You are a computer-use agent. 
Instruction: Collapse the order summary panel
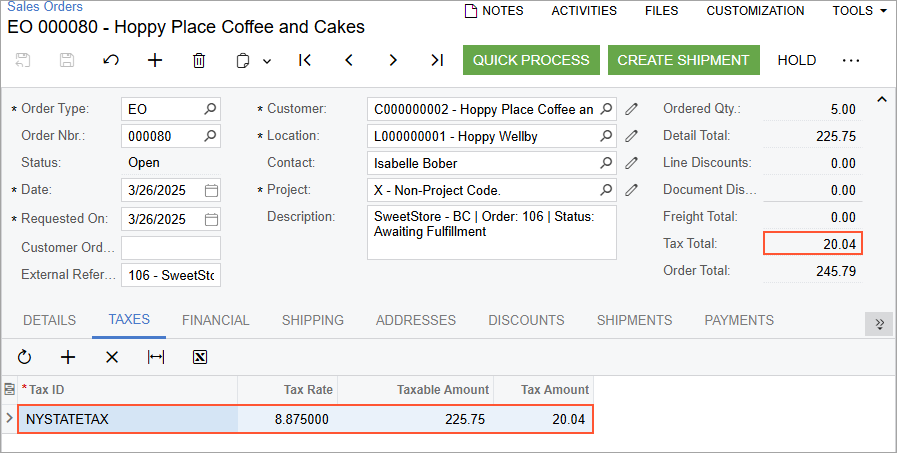click(881, 99)
